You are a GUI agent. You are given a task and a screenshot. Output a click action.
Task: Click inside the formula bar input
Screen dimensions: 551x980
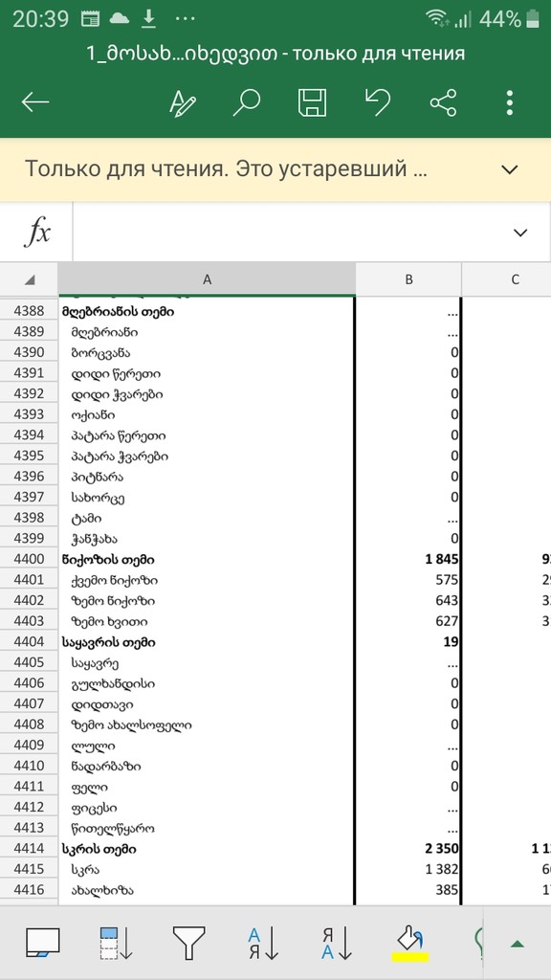[x=287, y=233]
